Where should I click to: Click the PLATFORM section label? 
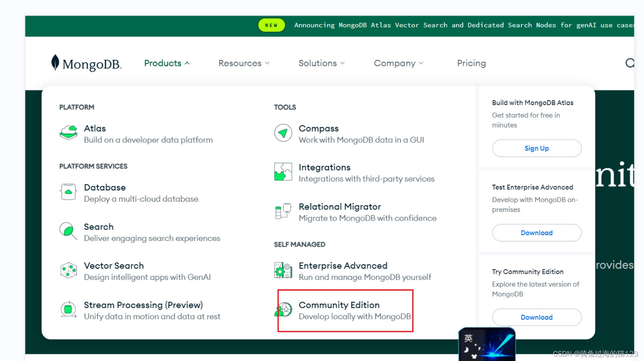tap(77, 107)
